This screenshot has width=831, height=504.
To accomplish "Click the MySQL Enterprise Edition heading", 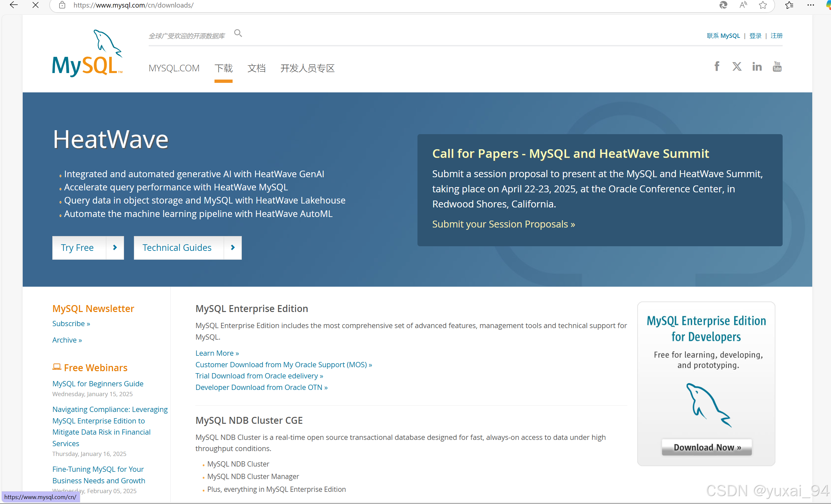I will (x=252, y=308).
